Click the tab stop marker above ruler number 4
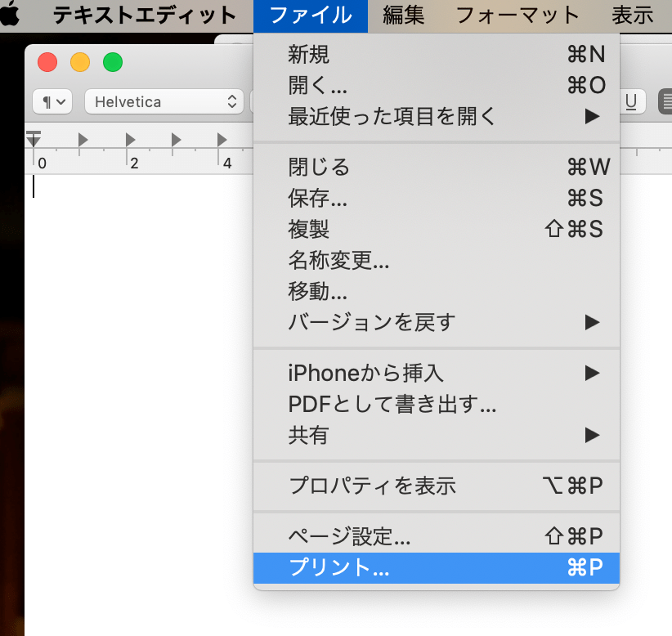The height and width of the screenshot is (636, 672). pyautogui.click(x=221, y=140)
